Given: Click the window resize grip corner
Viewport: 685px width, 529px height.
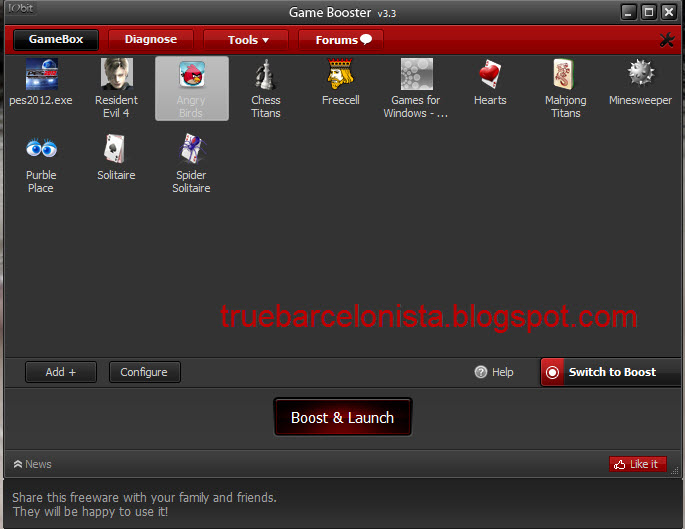Looking at the screenshot, I should point(675,470).
